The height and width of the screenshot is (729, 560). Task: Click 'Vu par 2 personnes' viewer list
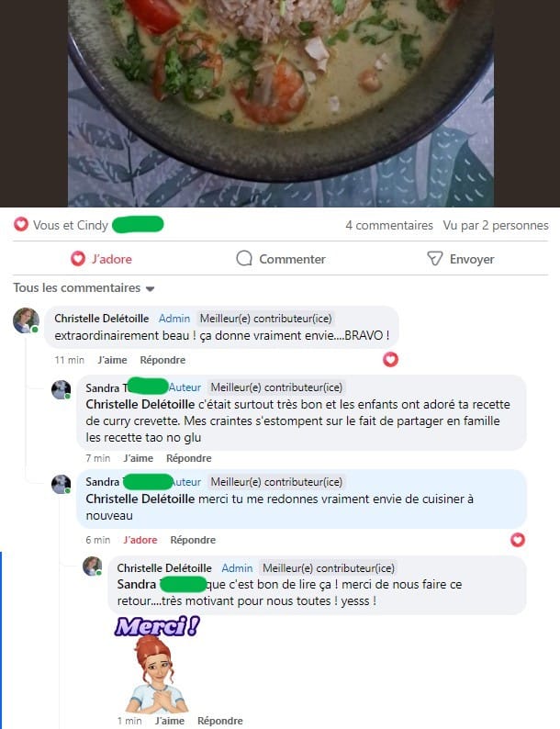point(496,225)
